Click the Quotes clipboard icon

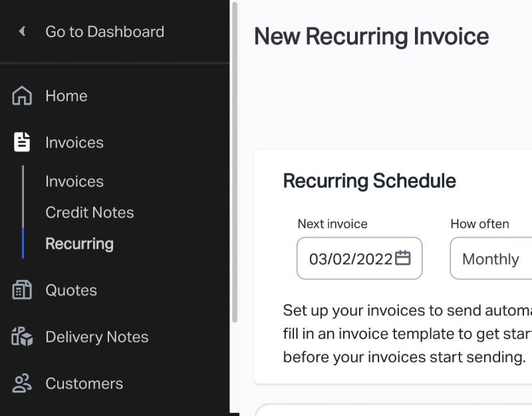click(22, 290)
